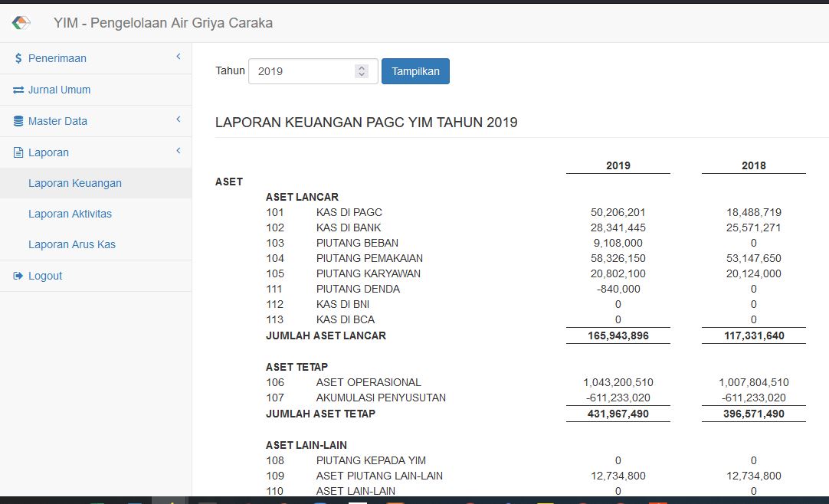This screenshot has width=829, height=504.
Task: Click the YIM logo icon in header
Action: pos(21,23)
